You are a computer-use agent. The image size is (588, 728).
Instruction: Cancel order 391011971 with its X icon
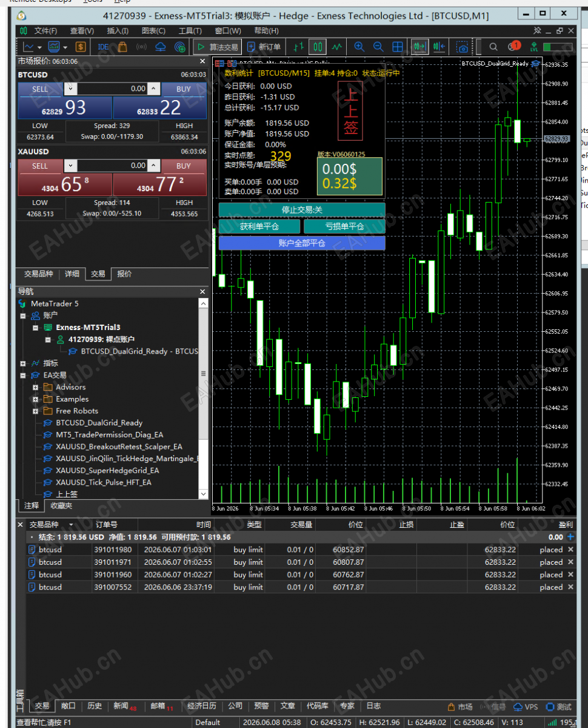pyautogui.click(x=570, y=562)
